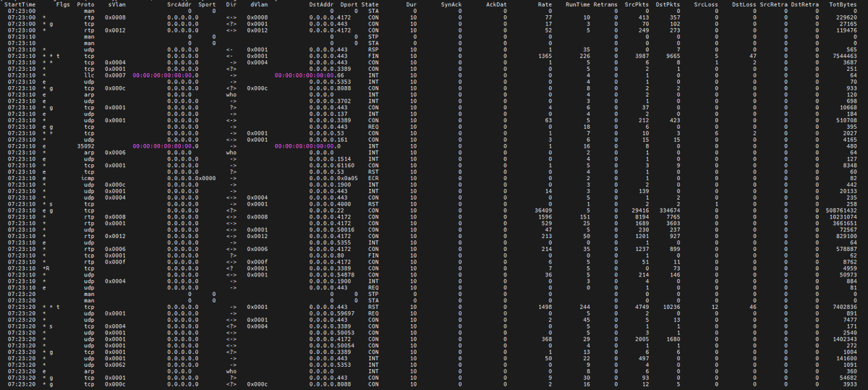
Task: Select sVlan value 0x0062
Action: pos(116,364)
